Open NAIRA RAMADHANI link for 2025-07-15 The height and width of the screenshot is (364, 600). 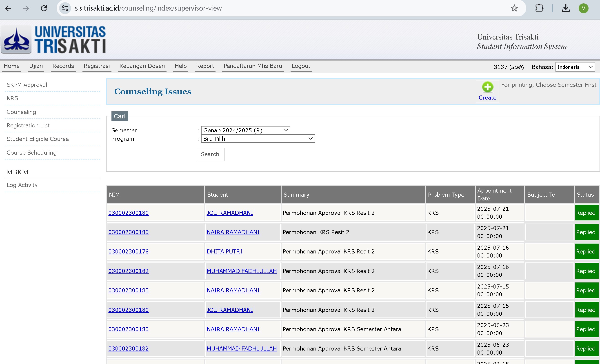233,290
